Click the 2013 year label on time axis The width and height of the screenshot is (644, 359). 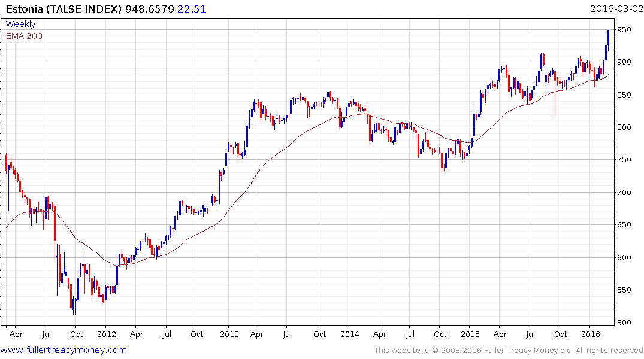[x=229, y=334]
